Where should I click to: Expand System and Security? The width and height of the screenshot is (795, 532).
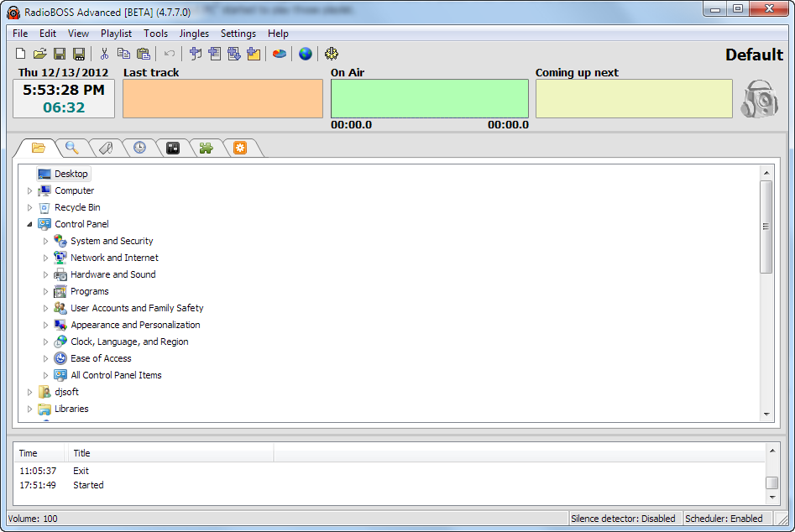click(x=45, y=241)
